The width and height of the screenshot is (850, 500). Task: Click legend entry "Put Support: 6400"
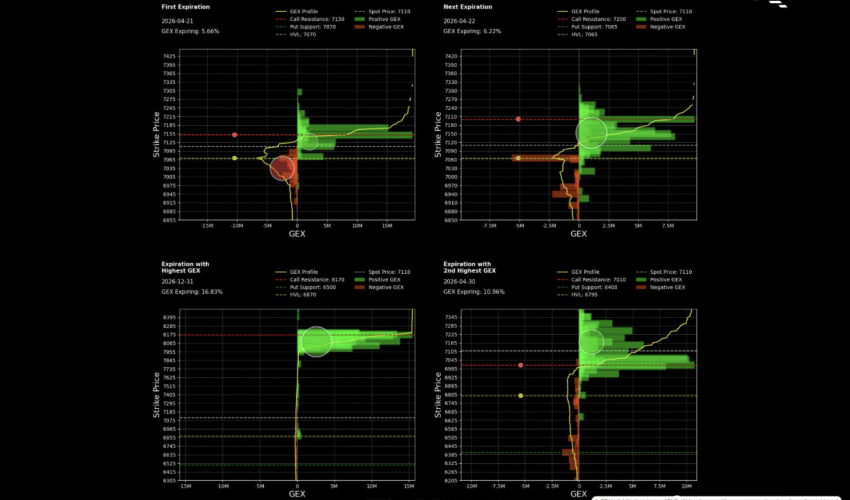(x=588, y=287)
